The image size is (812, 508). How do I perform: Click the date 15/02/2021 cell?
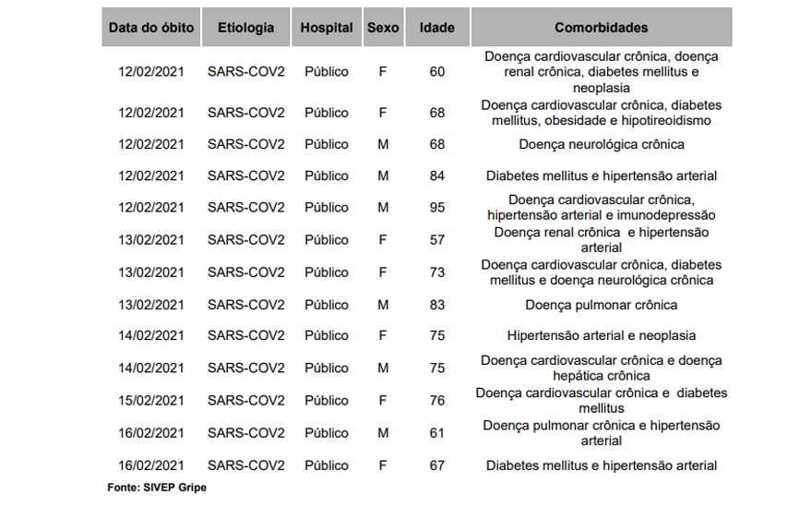tap(151, 400)
